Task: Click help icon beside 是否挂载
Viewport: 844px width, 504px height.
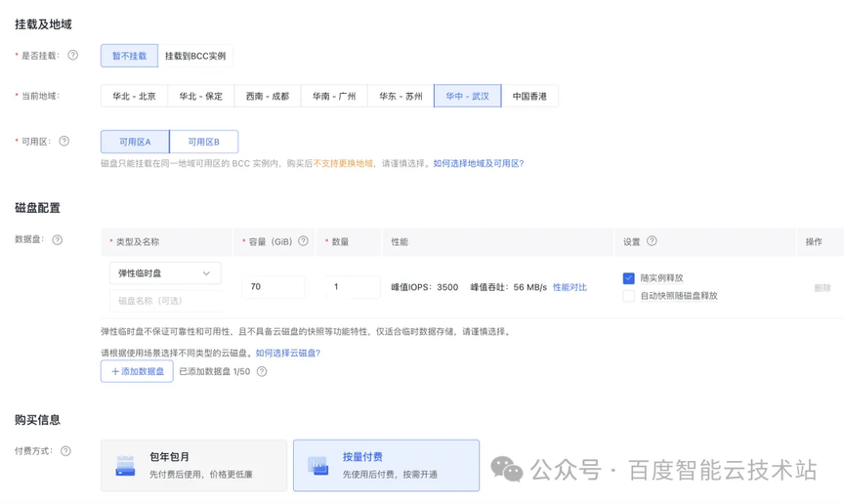Action: click(x=73, y=56)
